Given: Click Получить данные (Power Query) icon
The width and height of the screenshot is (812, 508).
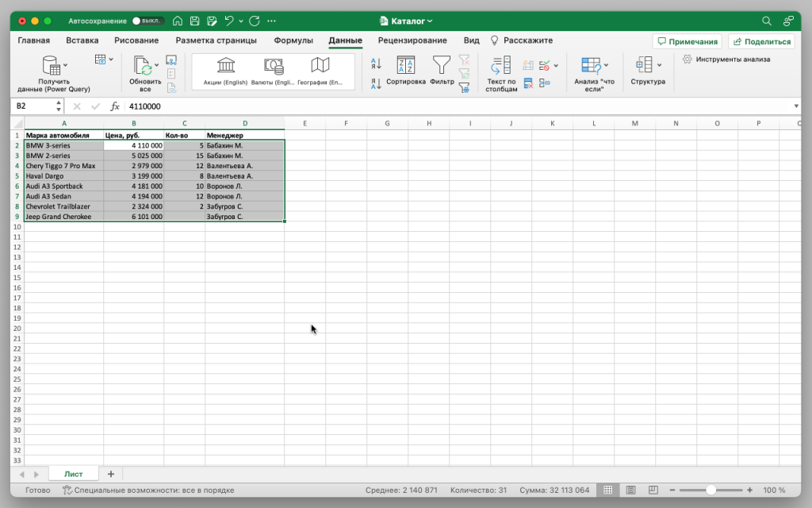Looking at the screenshot, I should (x=51, y=65).
